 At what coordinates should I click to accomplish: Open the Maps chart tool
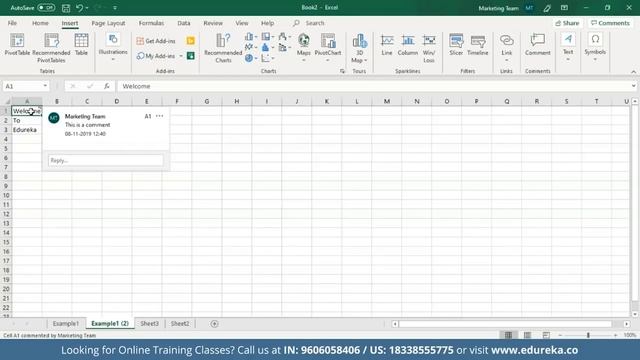click(x=304, y=47)
